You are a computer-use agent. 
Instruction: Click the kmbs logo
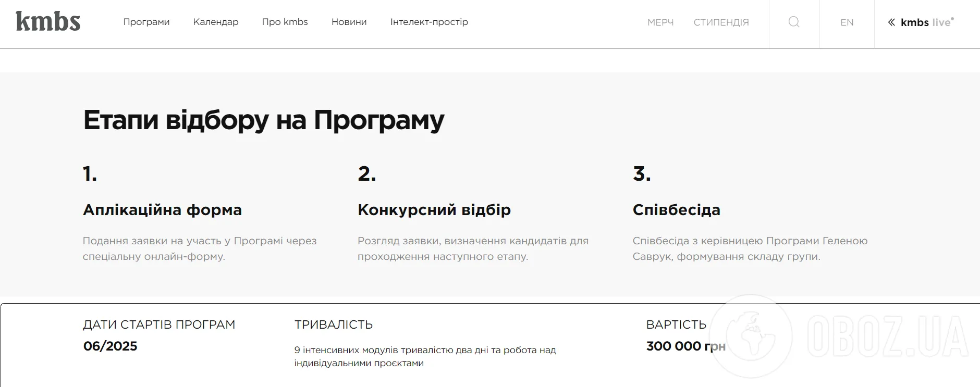(48, 21)
